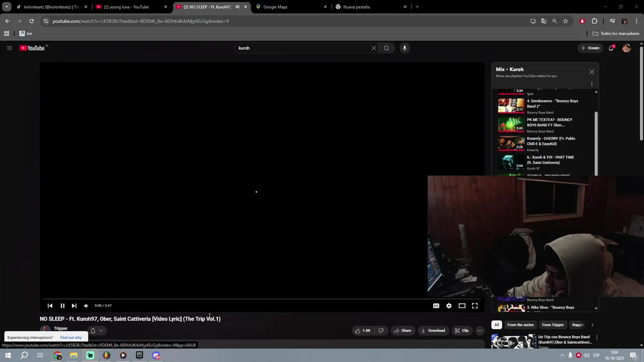Open the red adblock extension icon

582,21
